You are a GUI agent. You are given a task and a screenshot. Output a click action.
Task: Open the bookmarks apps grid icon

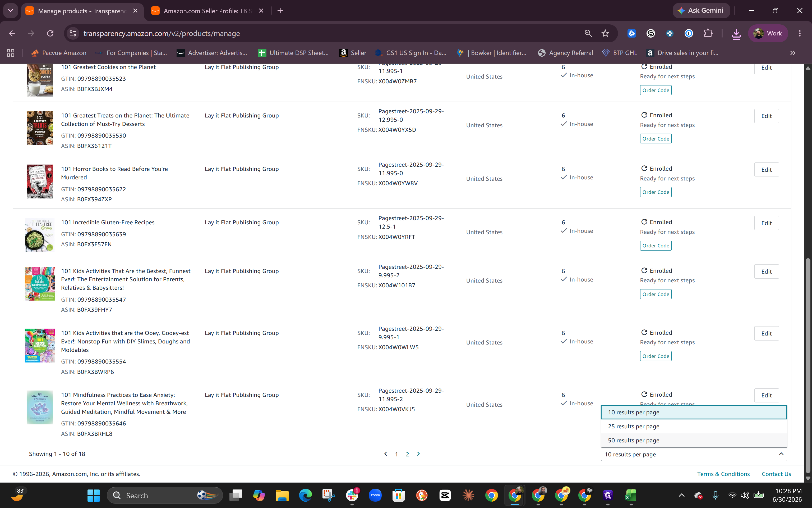tap(11, 53)
